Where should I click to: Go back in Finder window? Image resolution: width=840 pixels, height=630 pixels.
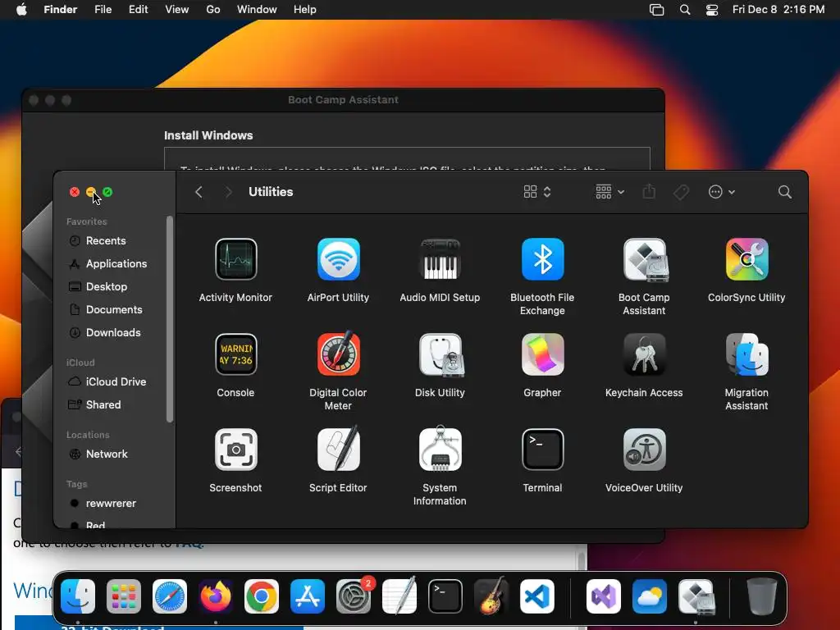coord(199,192)
